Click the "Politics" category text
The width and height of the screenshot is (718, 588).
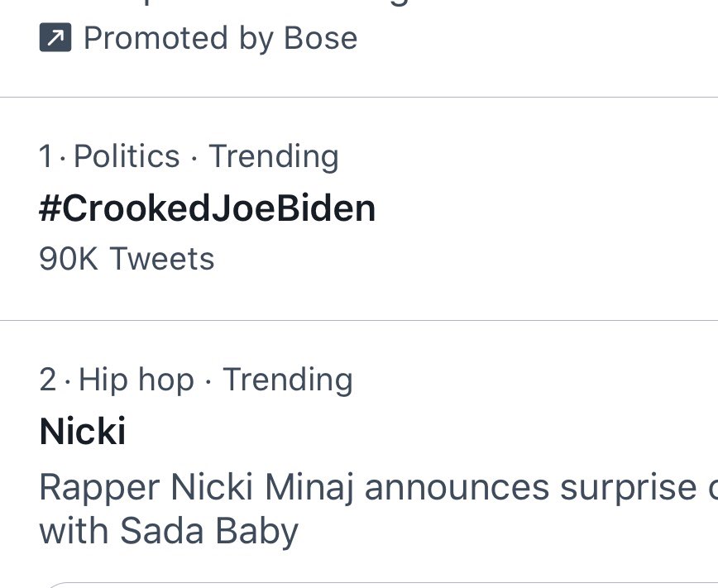click(x=127, y=156)
